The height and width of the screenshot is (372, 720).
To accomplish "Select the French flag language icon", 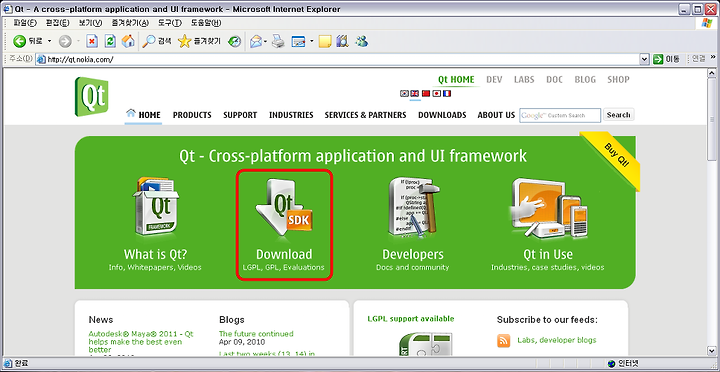I will click(x=447, y=93).
